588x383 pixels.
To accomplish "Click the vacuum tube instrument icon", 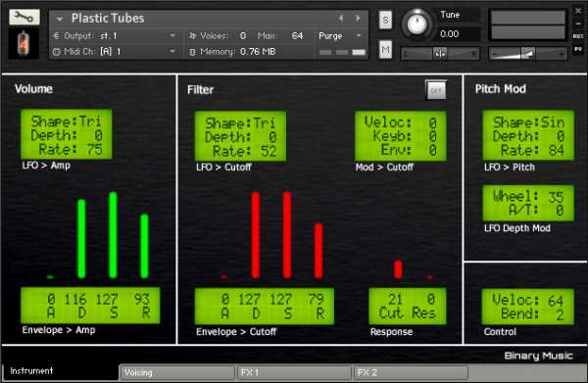I will pyautogui.click(x=24, y=43).
